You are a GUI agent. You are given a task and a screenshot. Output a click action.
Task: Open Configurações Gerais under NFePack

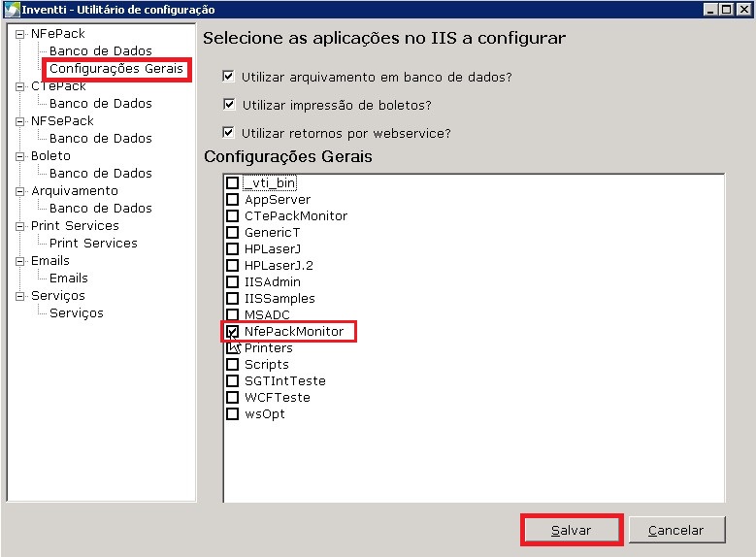tap(115, 69)
